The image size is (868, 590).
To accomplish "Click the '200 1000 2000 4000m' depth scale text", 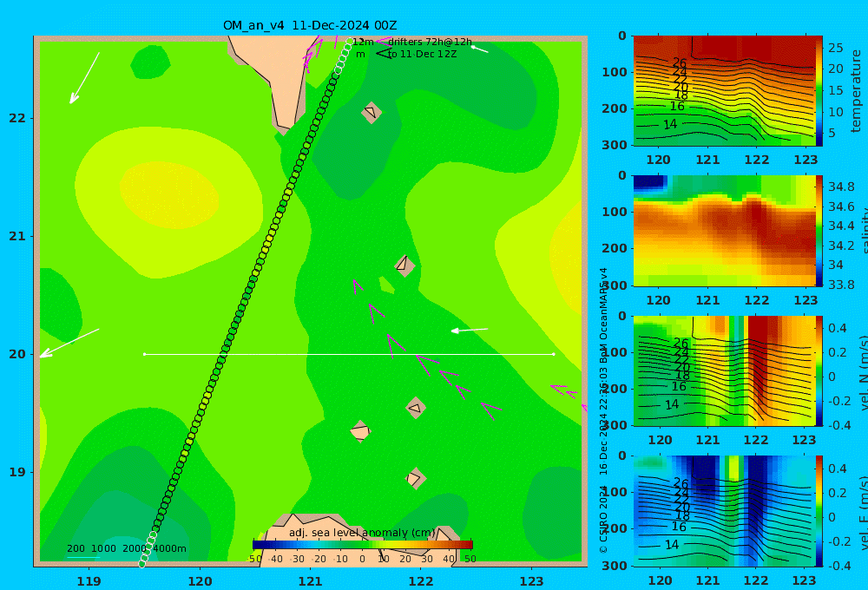I will tap(126, 548).
